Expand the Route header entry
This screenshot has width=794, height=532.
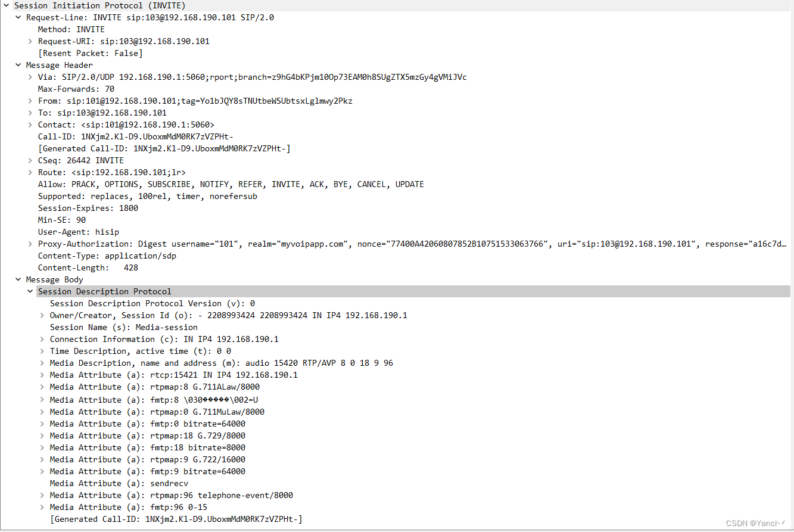point(29,172)
